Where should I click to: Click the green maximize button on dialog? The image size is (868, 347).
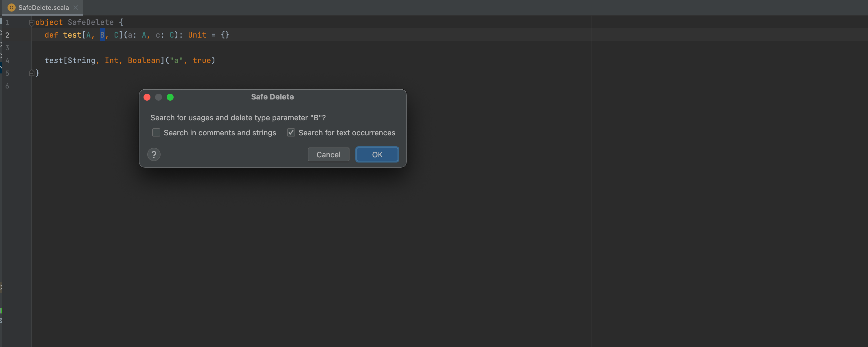[x=171, y=97]
